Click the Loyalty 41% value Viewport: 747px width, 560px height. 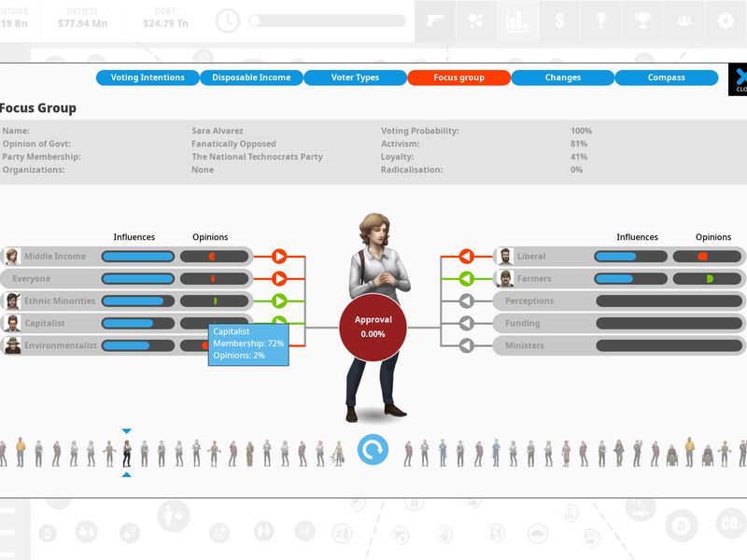point(579,157)
